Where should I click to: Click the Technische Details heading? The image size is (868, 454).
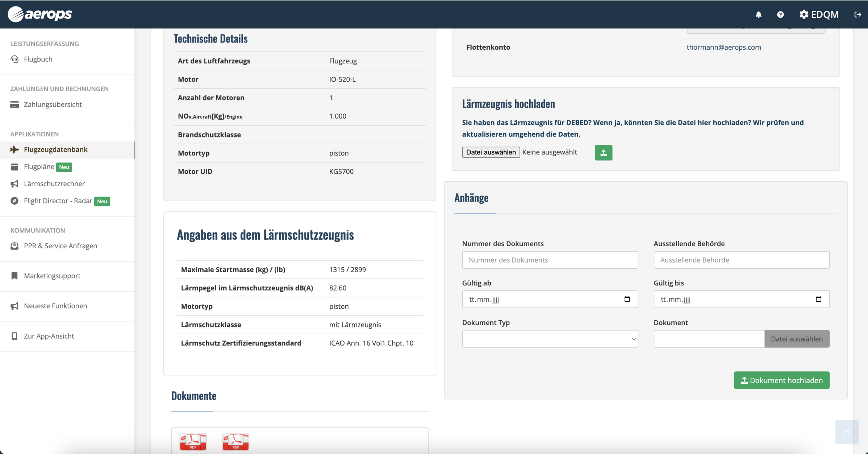[210, 38]
